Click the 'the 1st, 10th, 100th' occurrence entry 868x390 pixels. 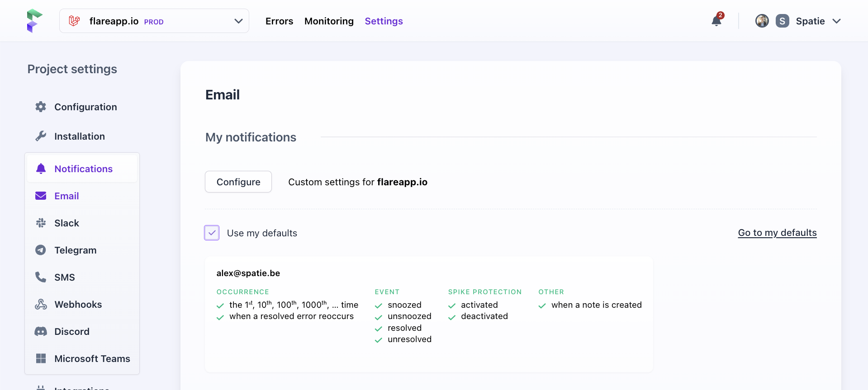pyautogui.click(x=294, y=305)
